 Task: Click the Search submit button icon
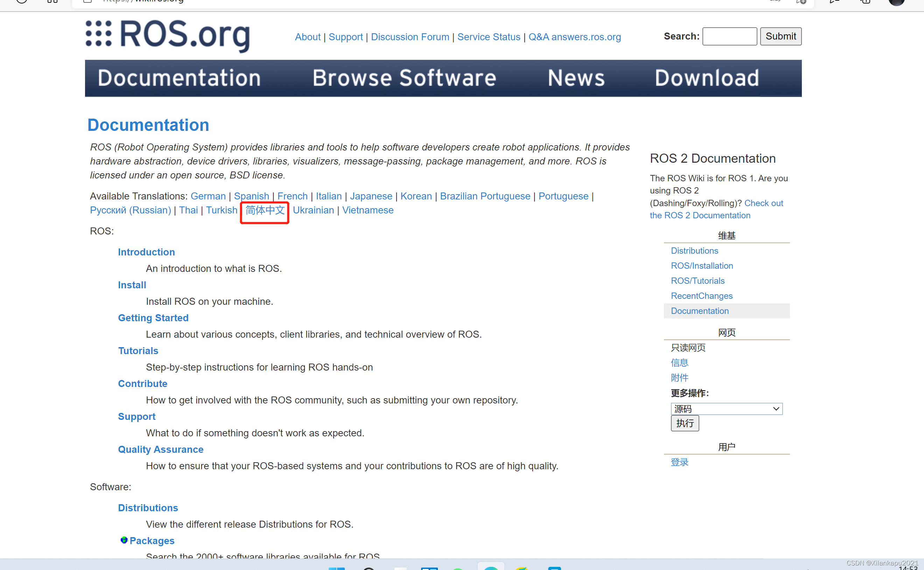pos(782,36)
